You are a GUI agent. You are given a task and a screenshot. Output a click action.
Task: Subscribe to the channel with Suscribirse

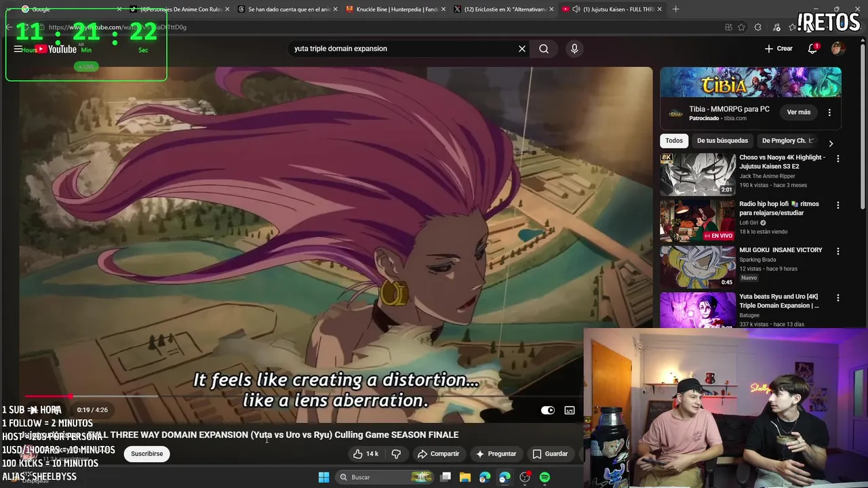pos(147,454)
